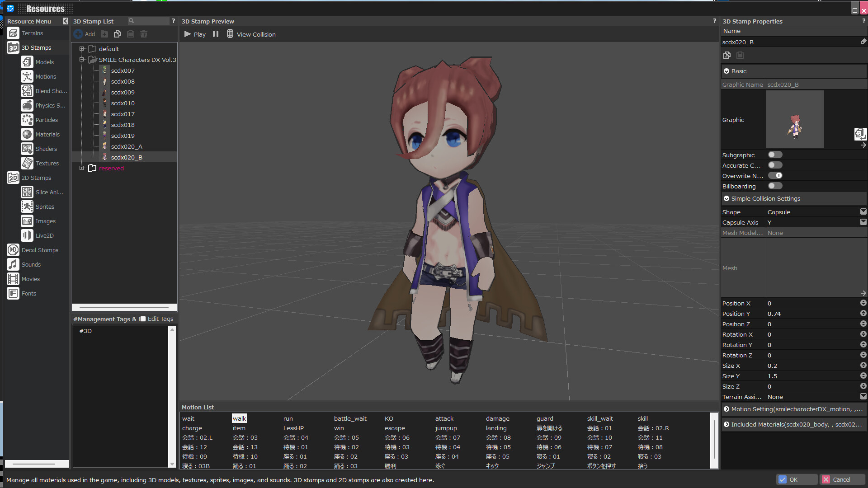This screenshot has width=868, height=488.
Task: Click the Size Y value field
Action: 812,376
